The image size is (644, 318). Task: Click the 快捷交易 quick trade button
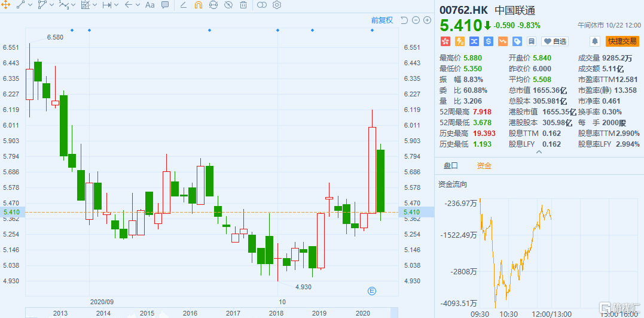622,41
